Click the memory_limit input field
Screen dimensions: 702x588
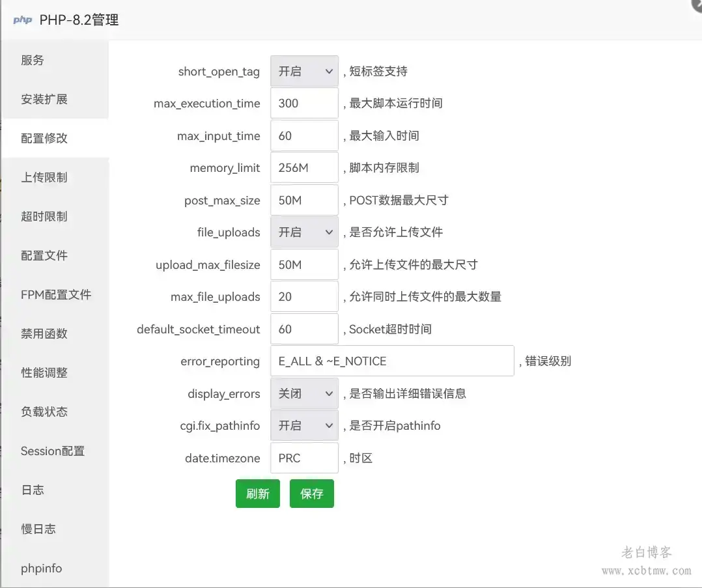(303, 167)
